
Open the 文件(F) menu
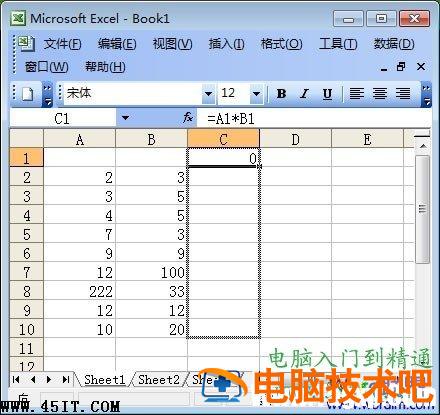[63, 44]
